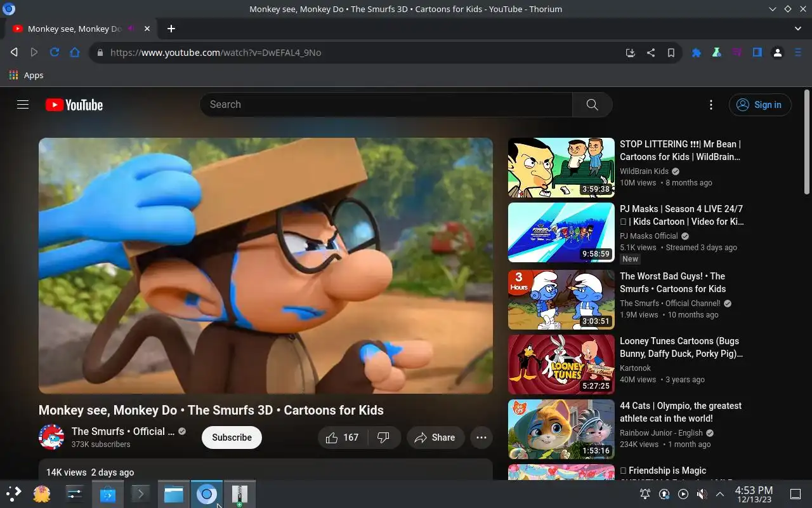Open the PJ Masks Season 4 thumbnail
Screen dimensions: 812x508
click(x=561, y=232)
